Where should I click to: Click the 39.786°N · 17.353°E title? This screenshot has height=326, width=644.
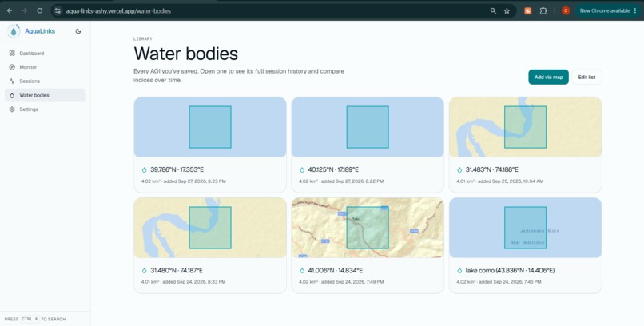[x=177, y=169]
